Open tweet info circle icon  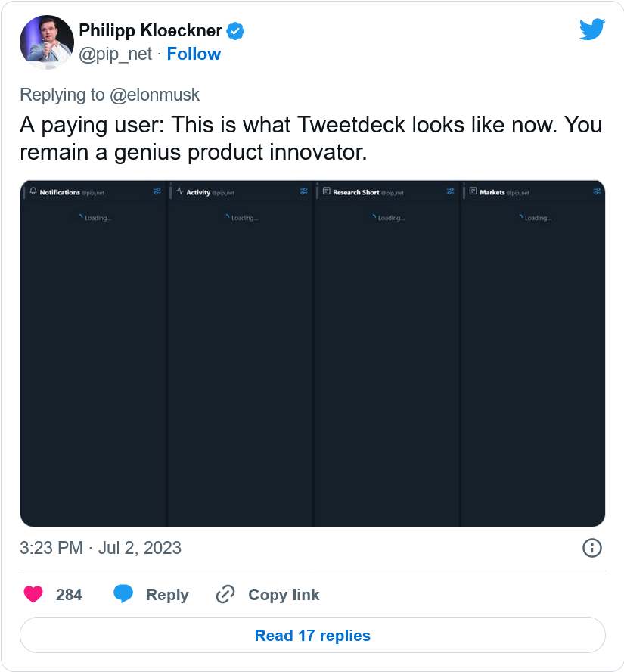(x=592, y=548)
